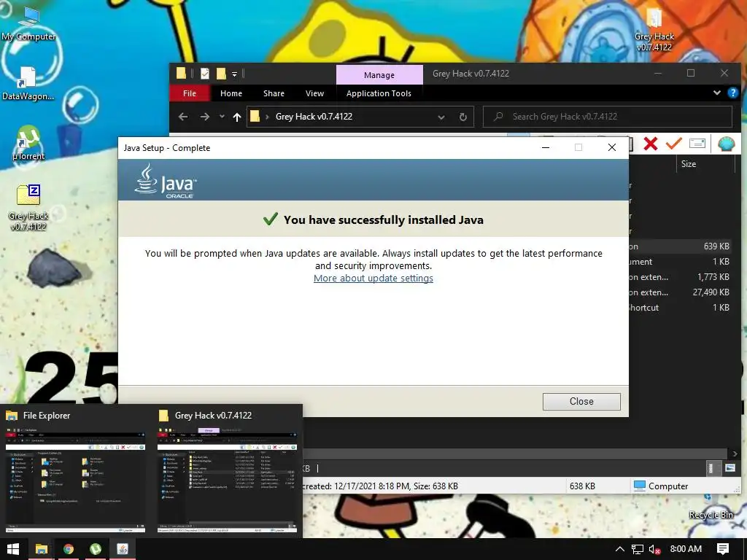Viewport: 747px width, 560px height.
Task: Click Close in the Java Setup dialog
Action: pos(581,402)
